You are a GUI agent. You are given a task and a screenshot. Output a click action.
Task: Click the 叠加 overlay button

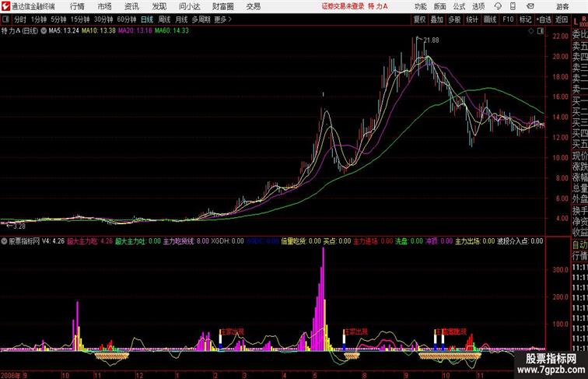(x=436, y=19)
